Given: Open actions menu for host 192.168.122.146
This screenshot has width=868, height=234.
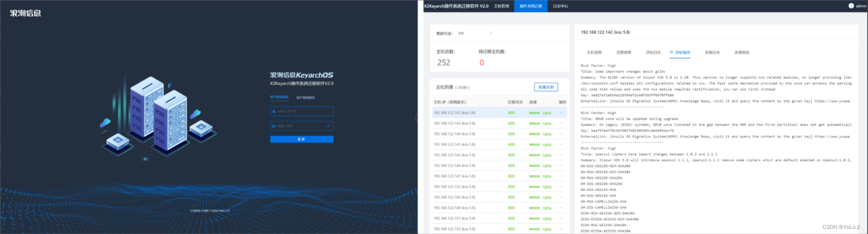Looking at the screenshot, I should coord(561,197).
